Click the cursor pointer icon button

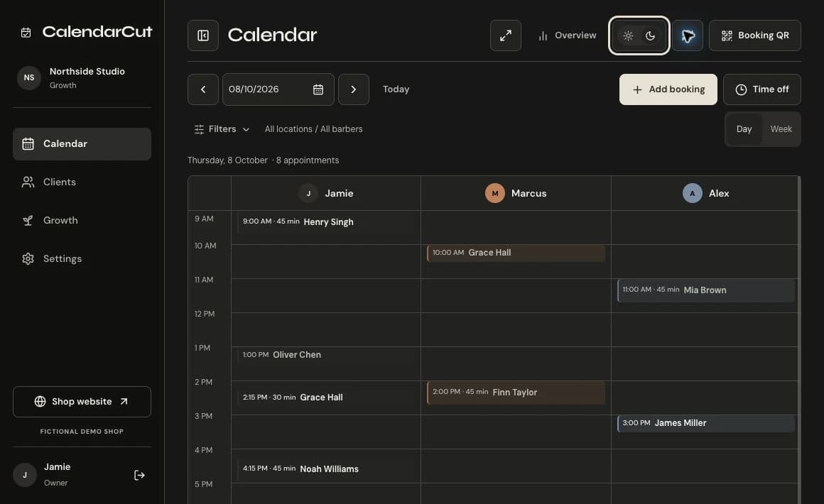point(688,35)
